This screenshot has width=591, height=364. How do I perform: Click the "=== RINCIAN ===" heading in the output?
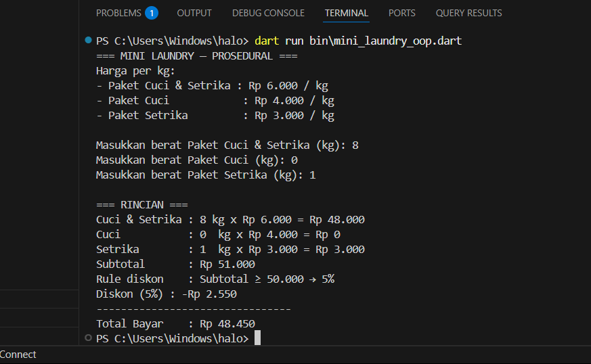pyautogui.click(x=142, y=205)
